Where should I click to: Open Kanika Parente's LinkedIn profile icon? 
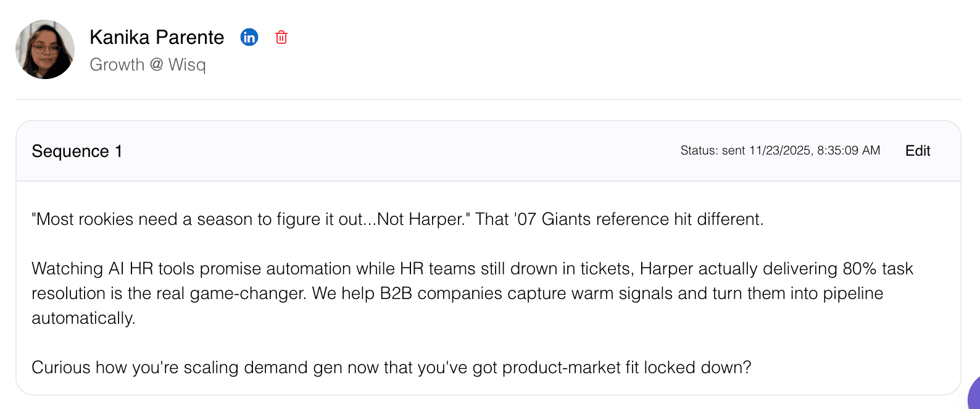pyautogui.click(x=249, y=37)
